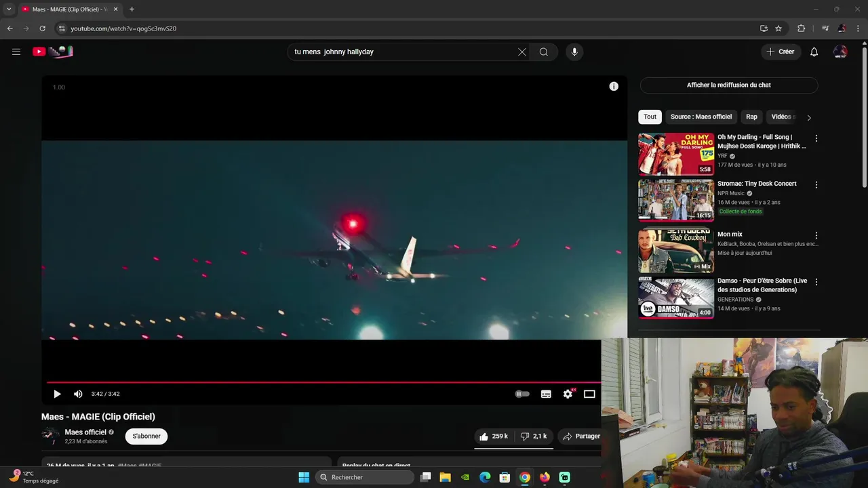
Task: Open the Chrome profile avatar
Action: coord(842,28)
